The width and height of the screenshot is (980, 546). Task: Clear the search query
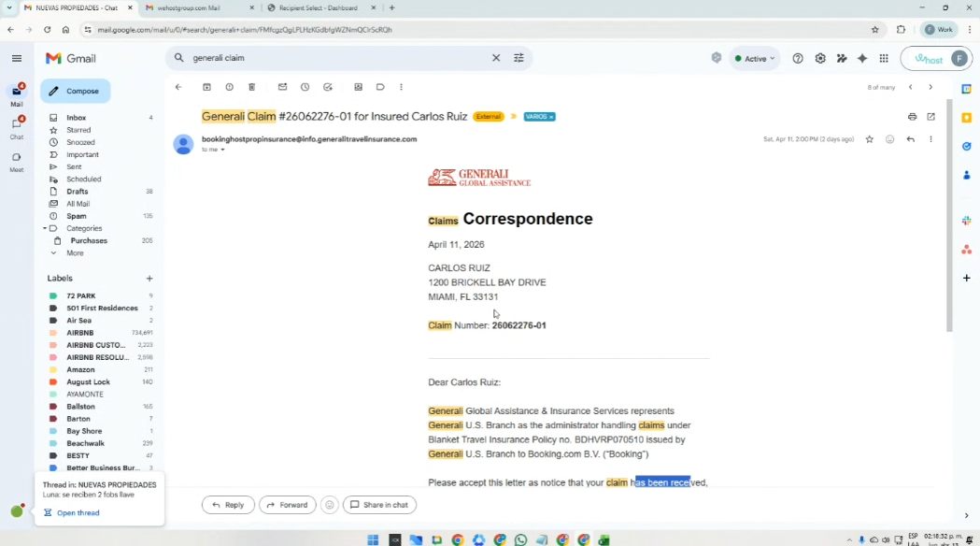[496, 58]
